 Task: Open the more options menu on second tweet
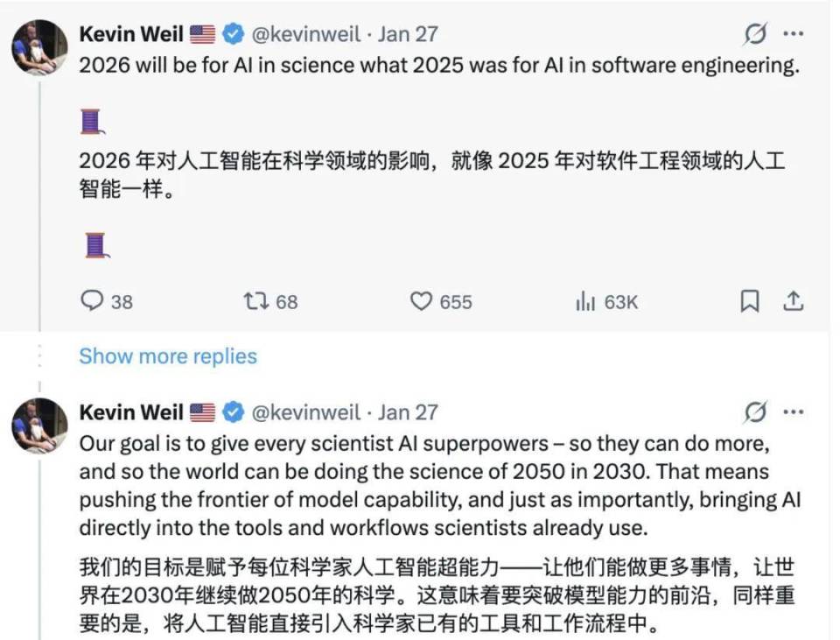tap(793, 411)
